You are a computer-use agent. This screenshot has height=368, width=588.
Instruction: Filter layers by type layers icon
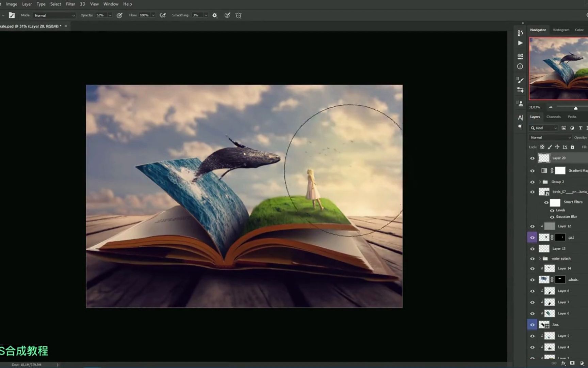pos(581,128)
